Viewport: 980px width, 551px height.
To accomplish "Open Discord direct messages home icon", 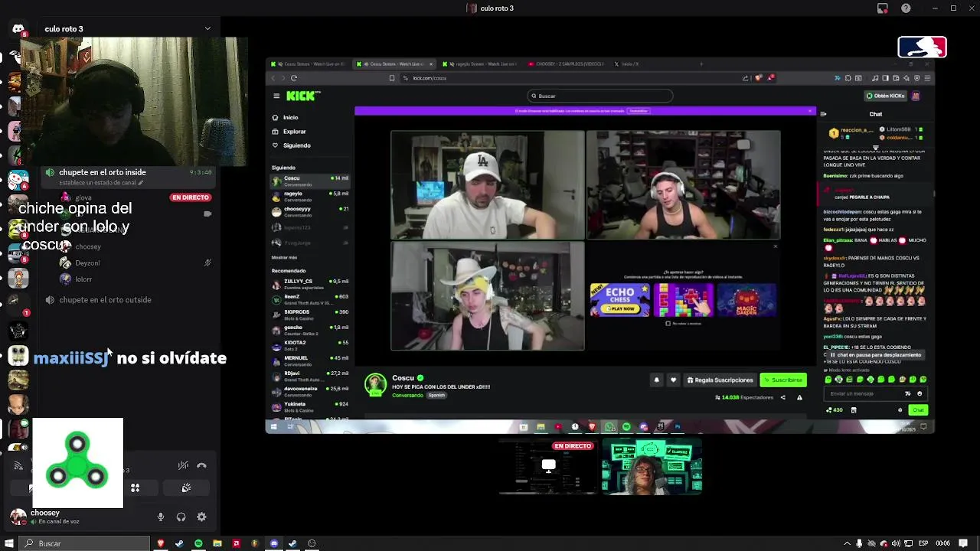I will pyautogui.click(x=18, y=29).
